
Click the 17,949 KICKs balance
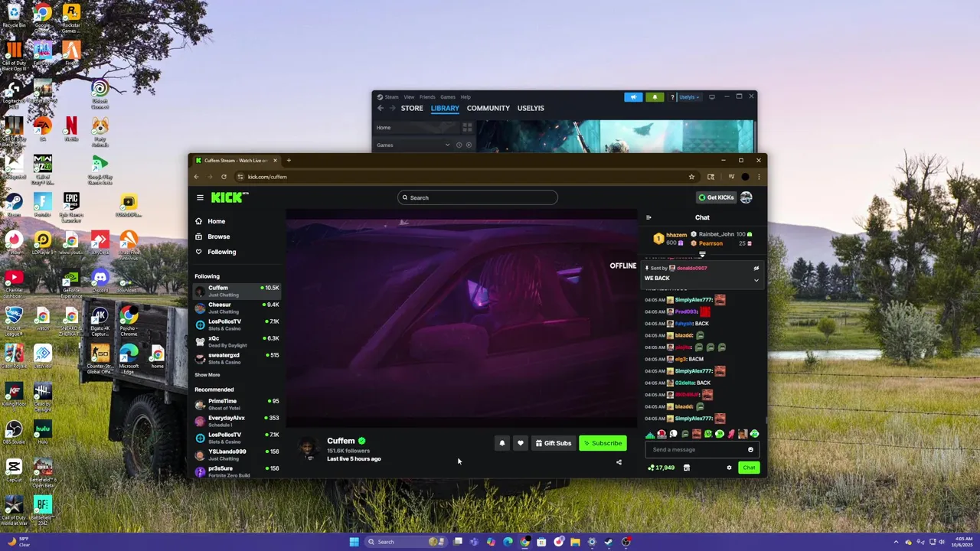click(661, 468)
